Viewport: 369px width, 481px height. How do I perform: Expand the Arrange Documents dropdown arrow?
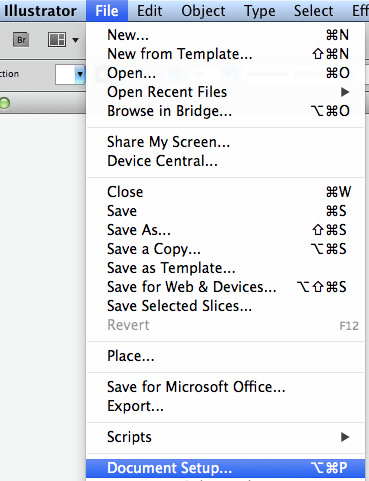[x=76, y=40]
